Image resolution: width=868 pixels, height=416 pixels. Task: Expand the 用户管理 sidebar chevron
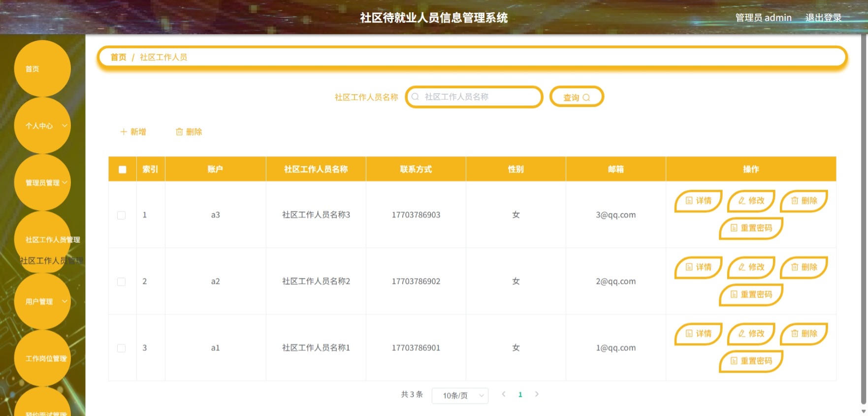pos(64,301)
